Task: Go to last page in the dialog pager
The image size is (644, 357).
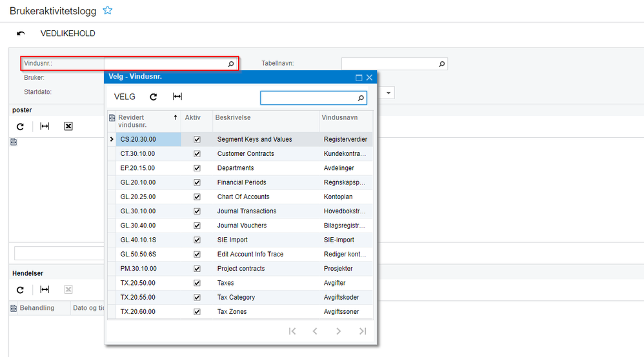Action: tap(362, 331)
